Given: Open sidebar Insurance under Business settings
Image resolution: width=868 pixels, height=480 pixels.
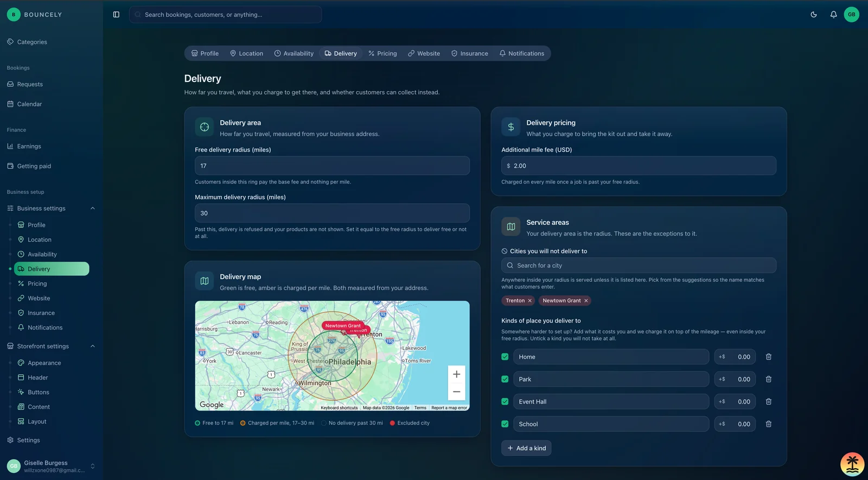Looking at the screenshot, I should (x=41, y=313).
